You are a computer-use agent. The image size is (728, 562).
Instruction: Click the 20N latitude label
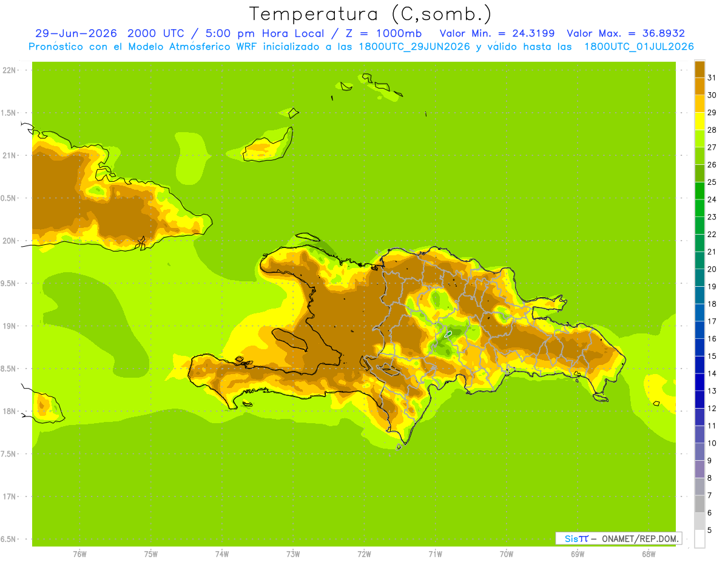[x=9, y=241]
